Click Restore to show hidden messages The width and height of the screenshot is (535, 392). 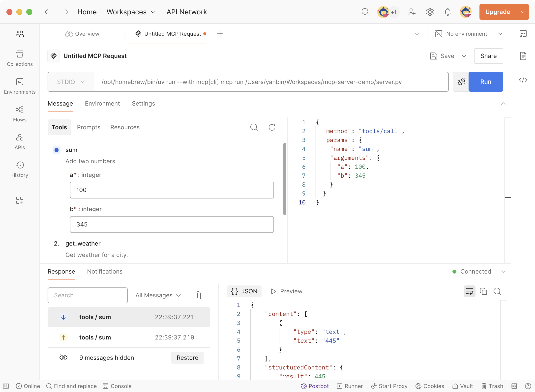[187, 358]
